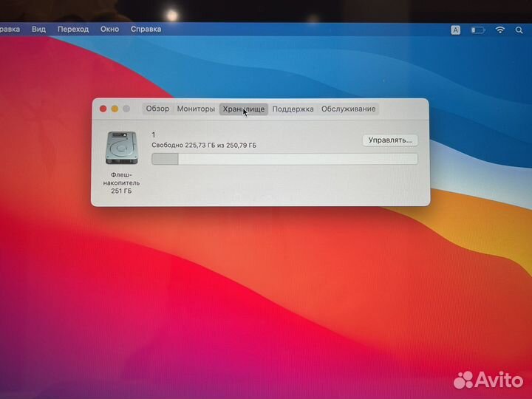This screenshot has width=532, height=399.
Task: Open Spotlight search magnifier icon
Action: (520, 30)
